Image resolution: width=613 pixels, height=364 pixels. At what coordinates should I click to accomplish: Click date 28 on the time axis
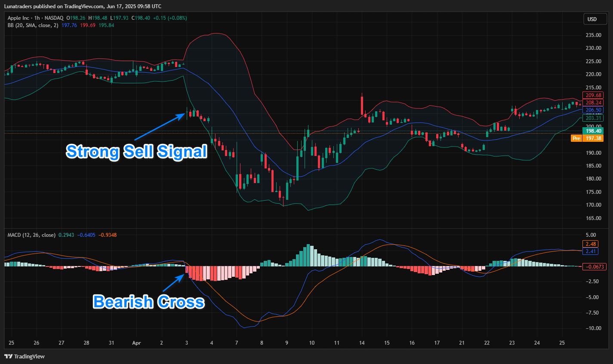[x=86, y=343]
